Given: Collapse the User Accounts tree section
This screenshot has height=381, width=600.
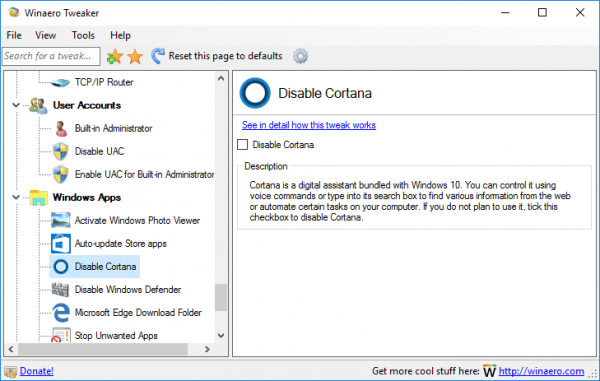Looking at the screenshot, I should [16, 105].
